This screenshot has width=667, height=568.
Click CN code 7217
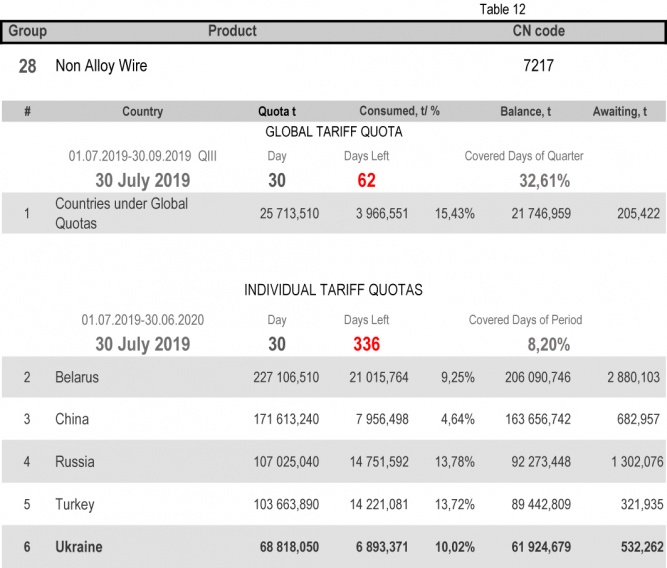pos(538,66)
